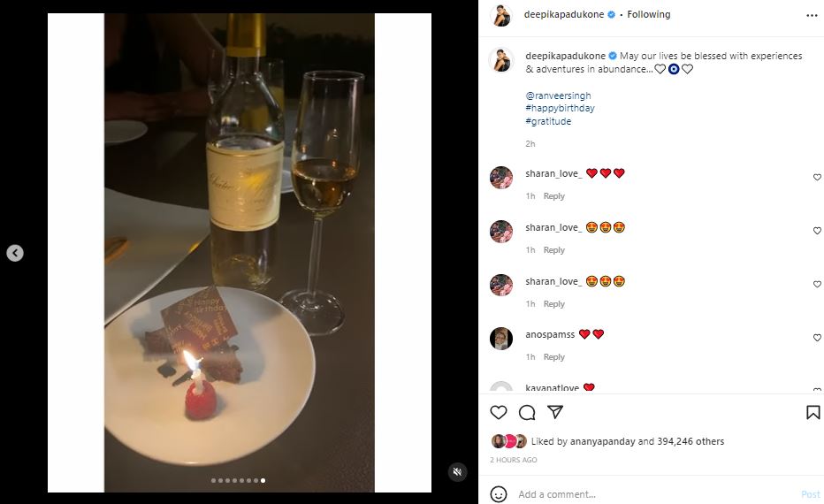This screenshot has height=504, width=824.
Task: Save post with bookmark icon
Action: 813,412
